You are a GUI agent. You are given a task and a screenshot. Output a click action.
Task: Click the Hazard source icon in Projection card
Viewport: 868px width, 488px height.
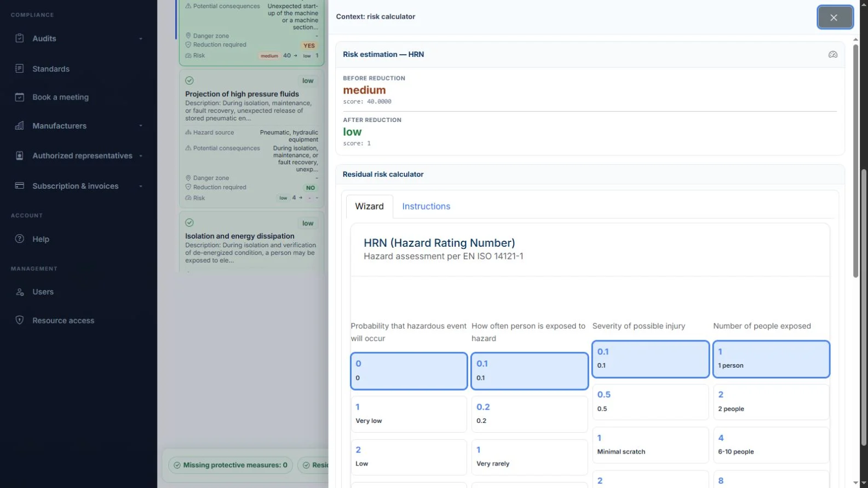pyautogui.click(x=188, y=132)
